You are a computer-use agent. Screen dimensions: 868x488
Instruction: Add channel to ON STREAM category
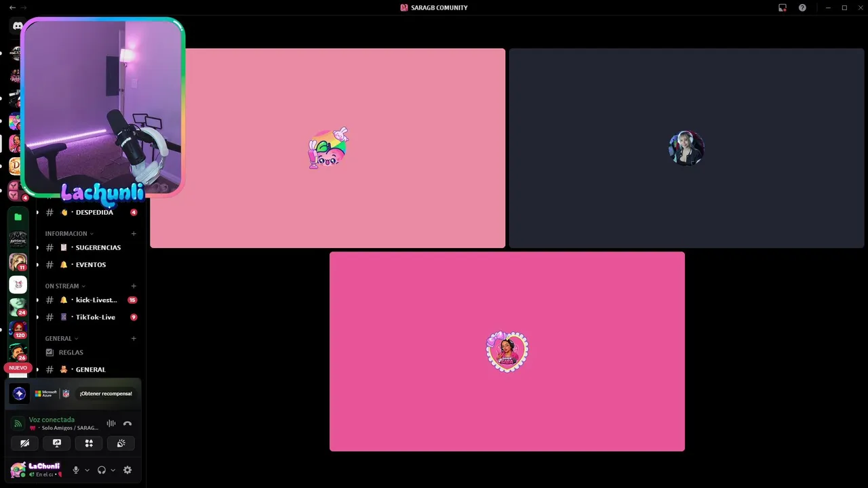click(134, 286)
